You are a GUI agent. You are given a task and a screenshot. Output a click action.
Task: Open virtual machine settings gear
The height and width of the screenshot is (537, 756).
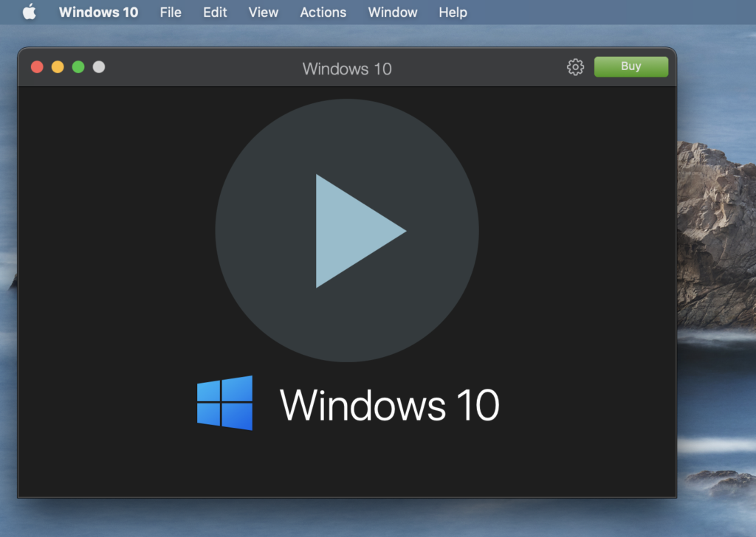574,67
